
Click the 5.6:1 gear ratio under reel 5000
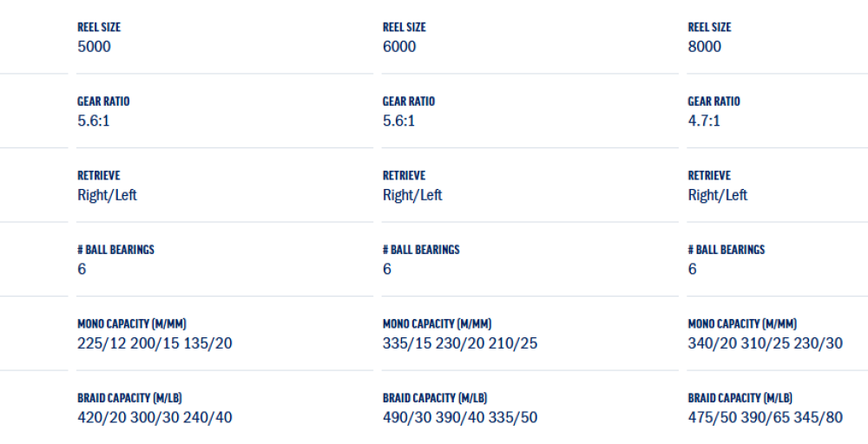click(x=94, y=121)
